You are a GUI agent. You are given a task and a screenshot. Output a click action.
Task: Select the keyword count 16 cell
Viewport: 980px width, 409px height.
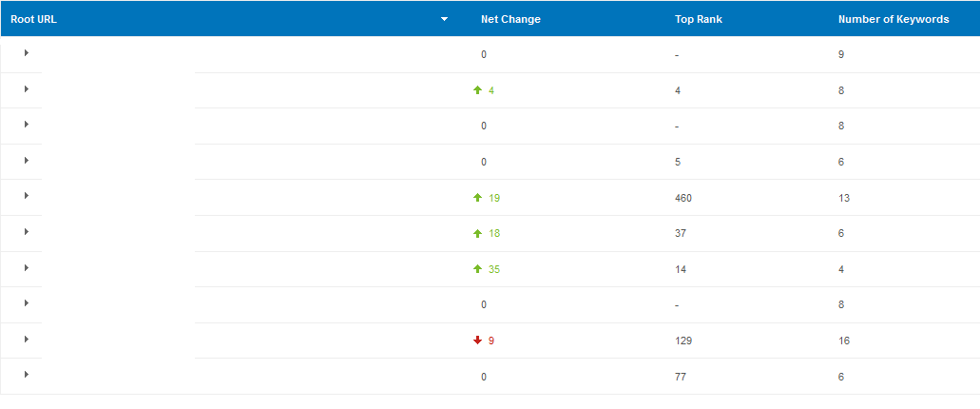pos(844,341)
